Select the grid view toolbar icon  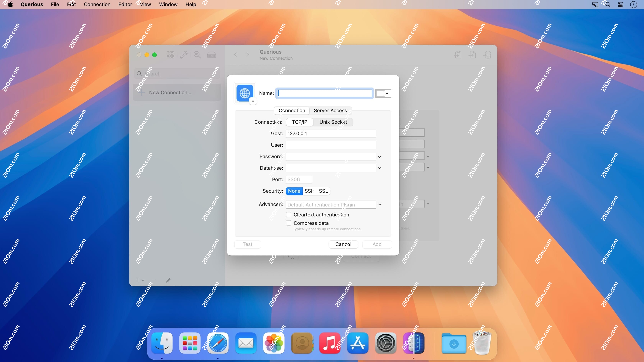[171, 55]
